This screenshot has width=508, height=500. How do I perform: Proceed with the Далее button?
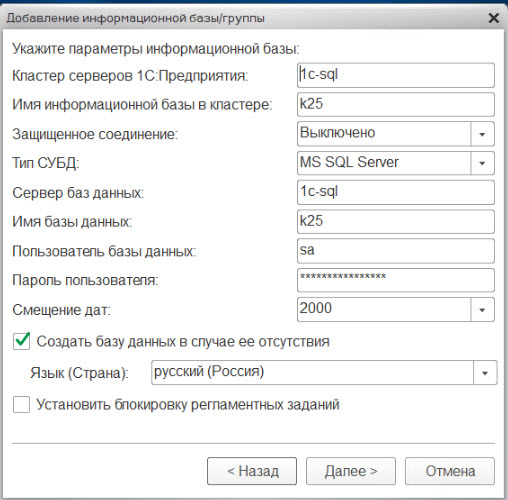coord(351,471)
